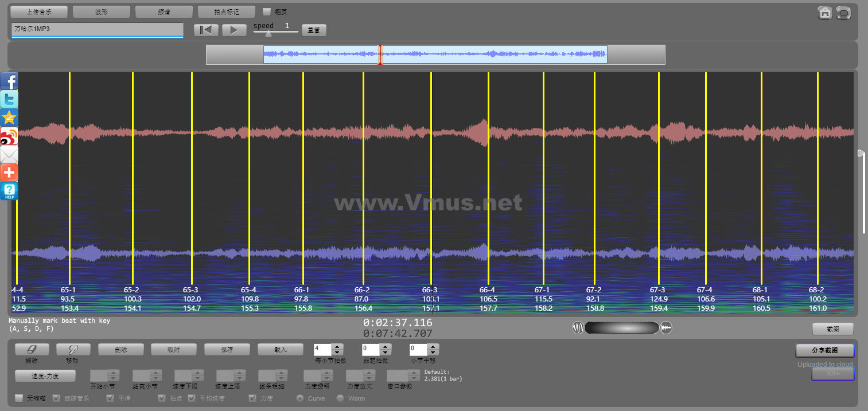Screen dimensions: 868x411
Task: Decrease the 弱起拍数 value with down arrow
Action: (386, 352)
